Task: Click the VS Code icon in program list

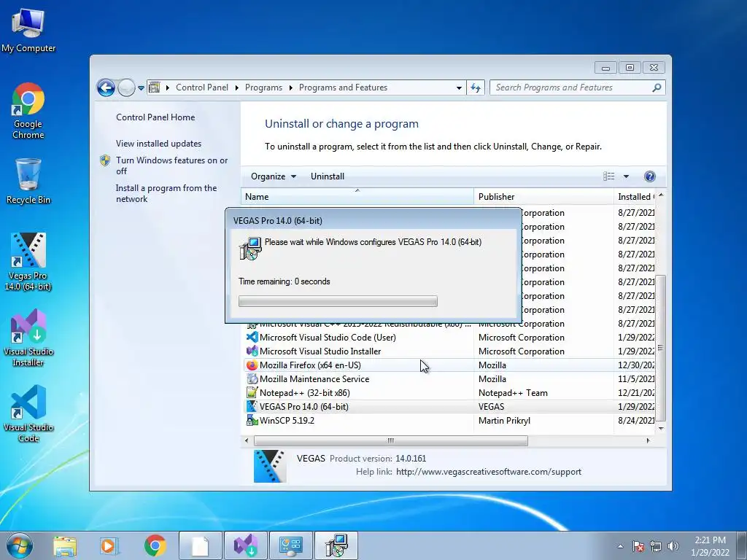Action: point(252,338)
